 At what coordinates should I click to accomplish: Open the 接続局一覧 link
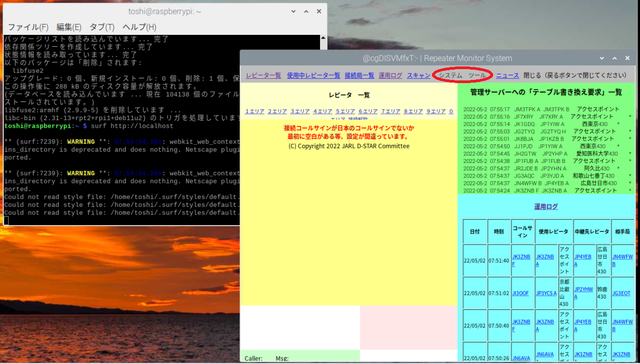tap(359, 75)
